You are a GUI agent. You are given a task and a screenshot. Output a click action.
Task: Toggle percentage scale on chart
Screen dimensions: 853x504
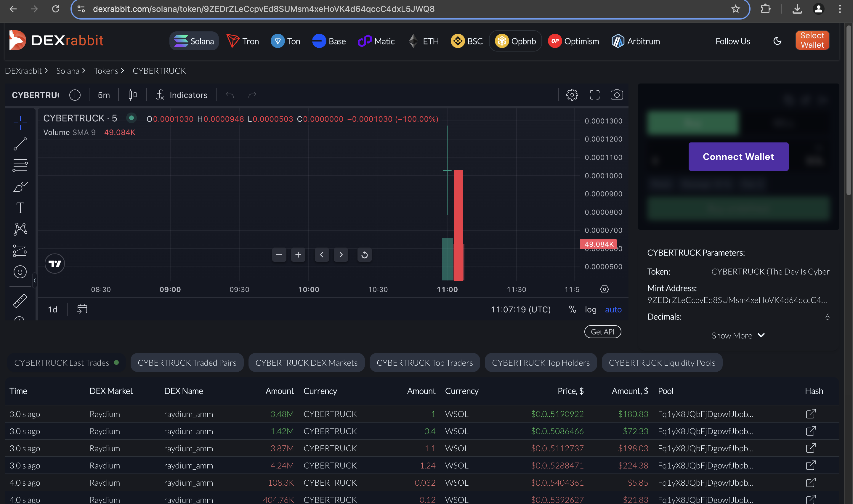573,309
